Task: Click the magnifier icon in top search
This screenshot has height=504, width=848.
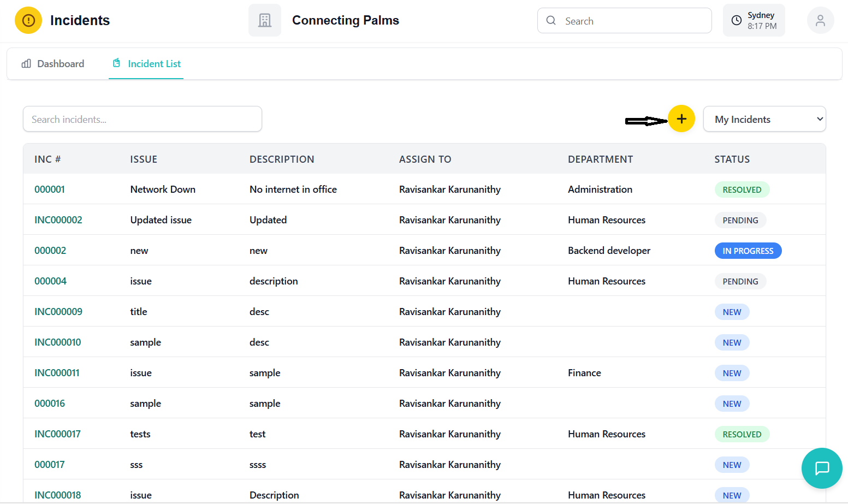Action: click(x=551, y=21)
